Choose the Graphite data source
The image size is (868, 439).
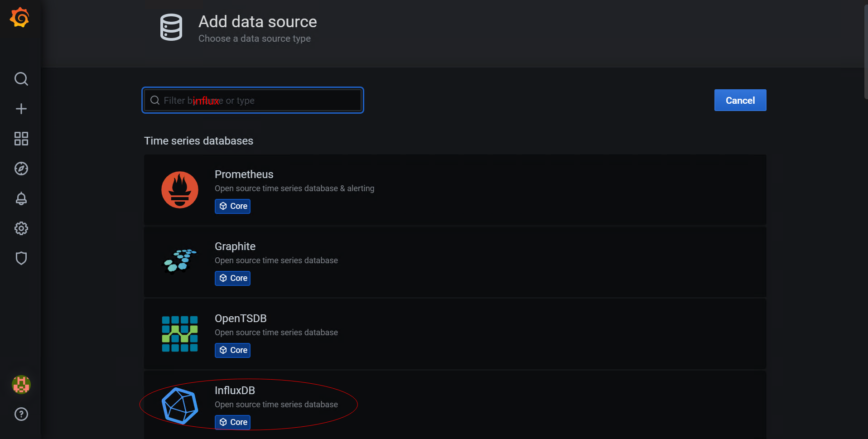[x=235, y=246]
